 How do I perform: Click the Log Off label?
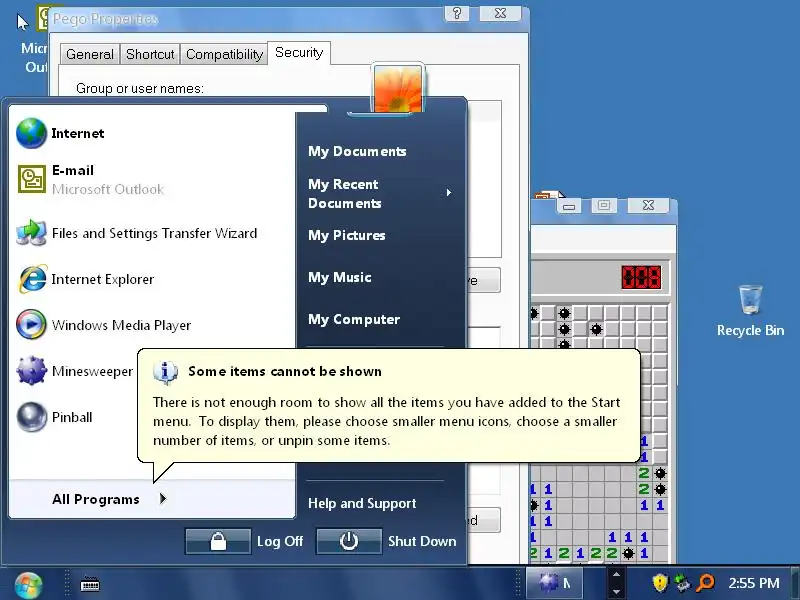coord(280,541)
